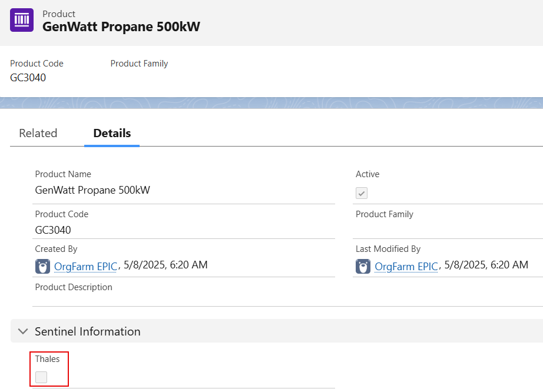Collapse Sentinel Information using its chevron
This screenshot has width=543, height=392.
[x=23, y=331]
